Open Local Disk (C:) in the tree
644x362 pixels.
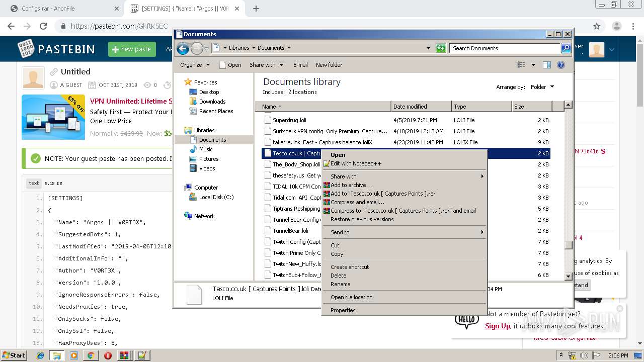click(216, 197)
